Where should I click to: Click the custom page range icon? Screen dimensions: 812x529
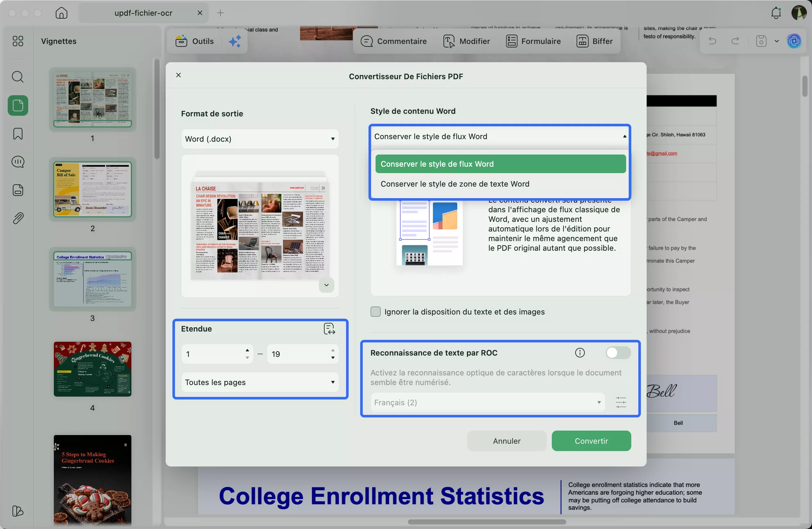point(329,329)
